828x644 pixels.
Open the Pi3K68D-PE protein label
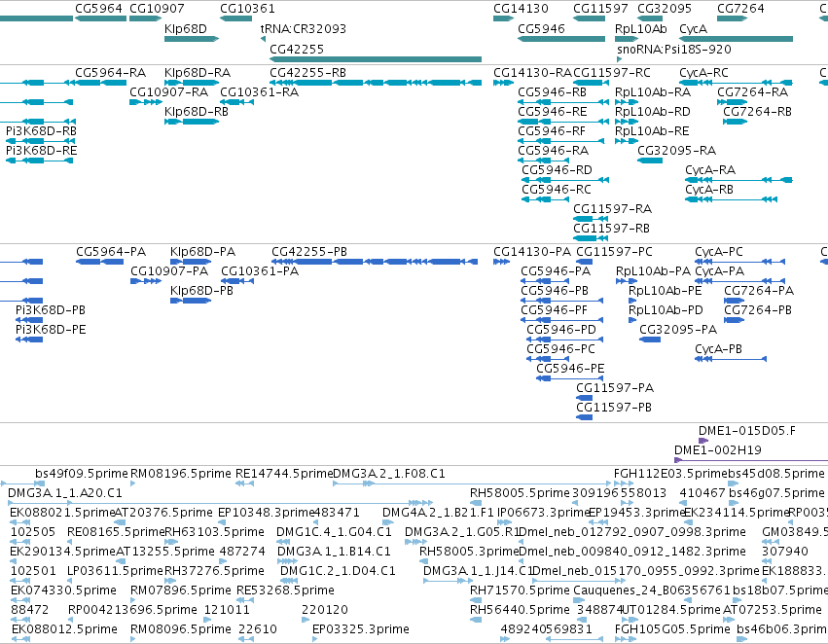[51, 330]
